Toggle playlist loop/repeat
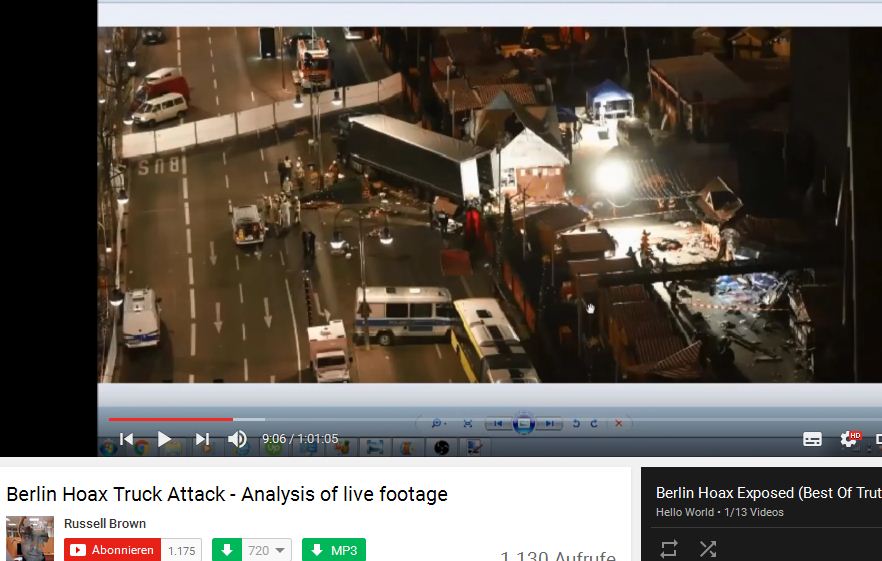 coord(669,548)
